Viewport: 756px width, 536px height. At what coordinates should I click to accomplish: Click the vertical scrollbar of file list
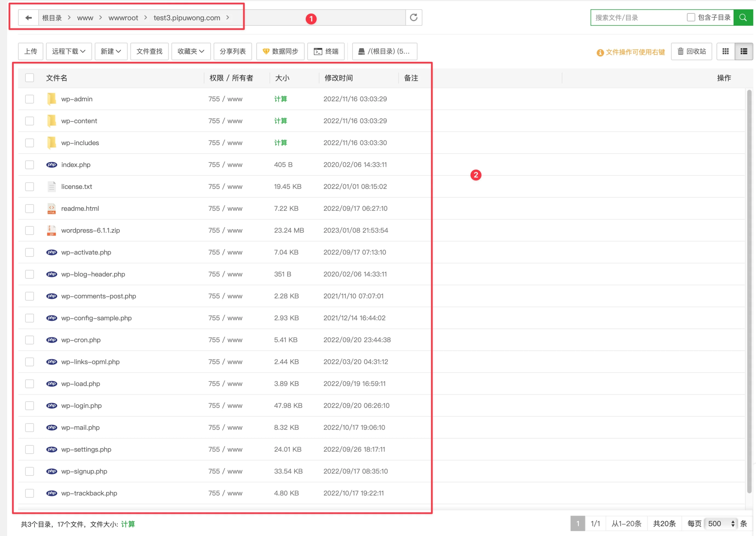750,291
